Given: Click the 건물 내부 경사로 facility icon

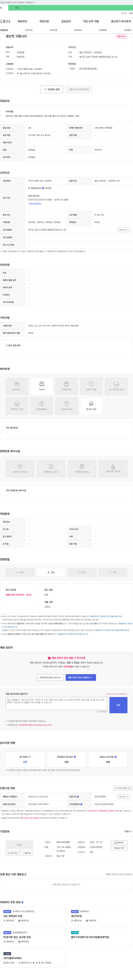Looking at the screenshot, I should click(113, 468).
